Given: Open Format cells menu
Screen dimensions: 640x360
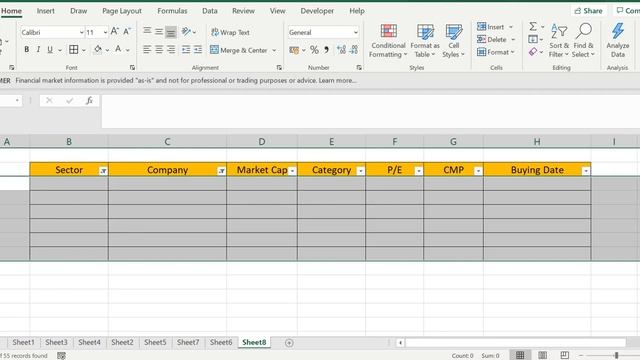Looking at the screenshot, I should (x=496, y=52).
